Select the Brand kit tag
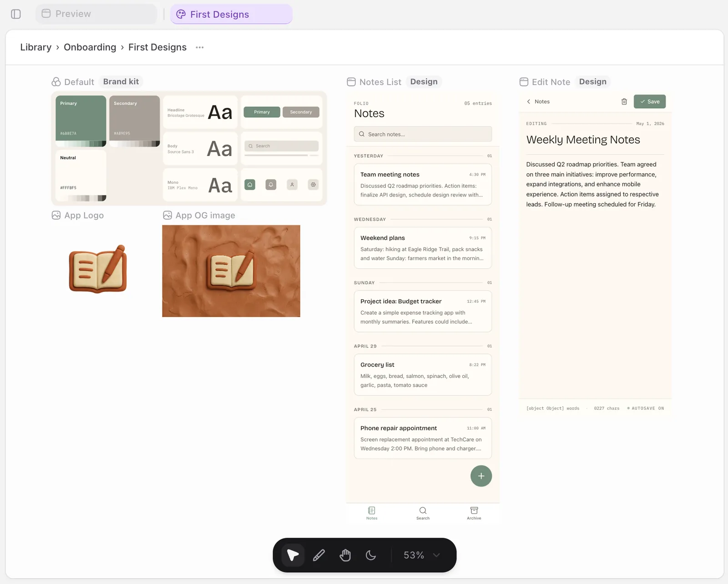 (x=121, y=82)
